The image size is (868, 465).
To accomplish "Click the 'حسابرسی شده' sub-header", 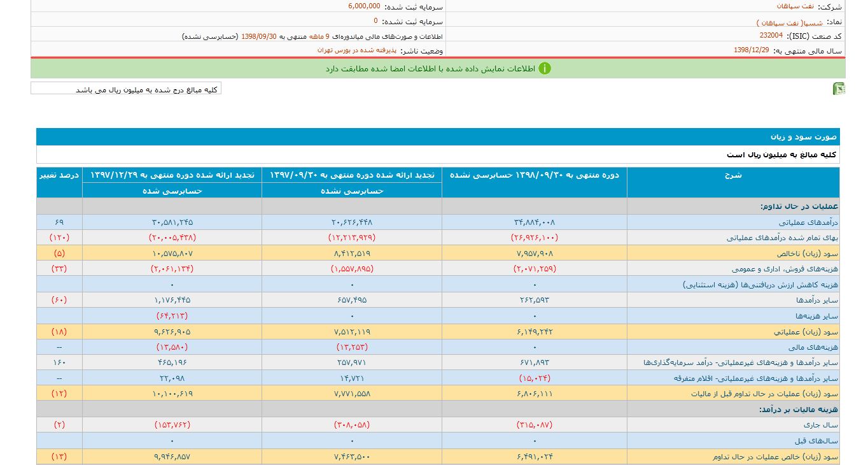I will [172, 190].
